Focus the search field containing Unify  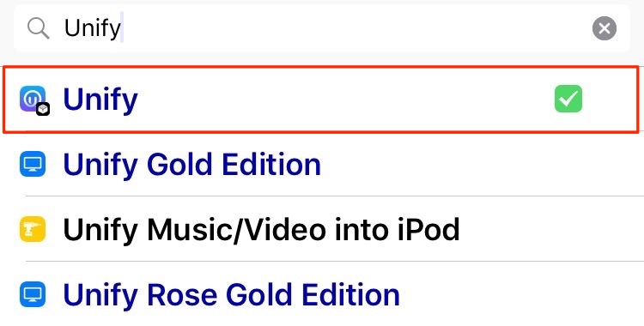(x=322, y=28)
